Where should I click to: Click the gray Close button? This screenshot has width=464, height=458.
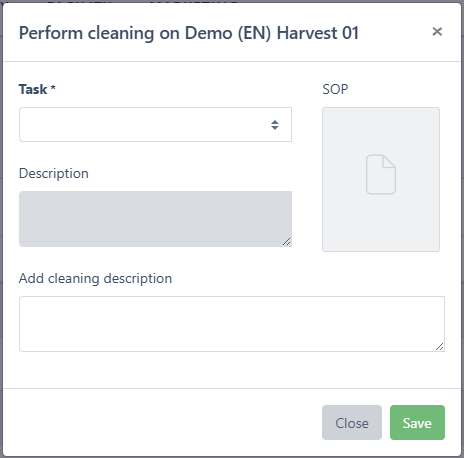click(x=352, y=422)
